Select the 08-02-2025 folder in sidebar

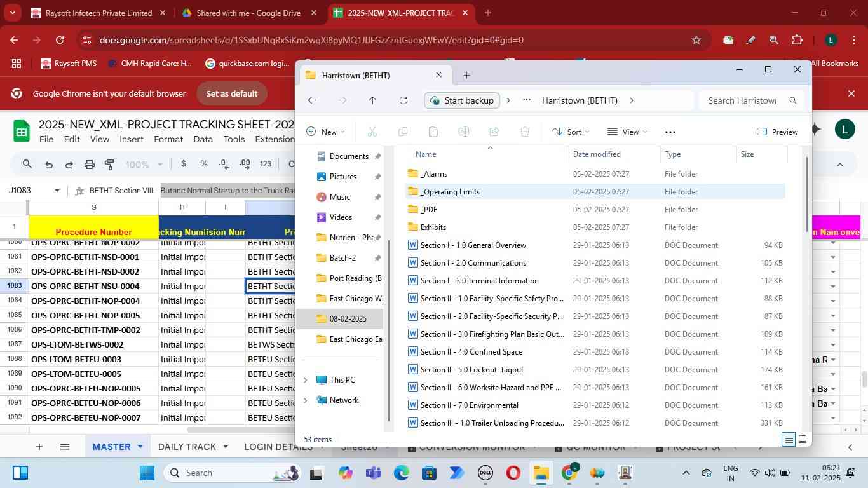click(x=340, y=319)
